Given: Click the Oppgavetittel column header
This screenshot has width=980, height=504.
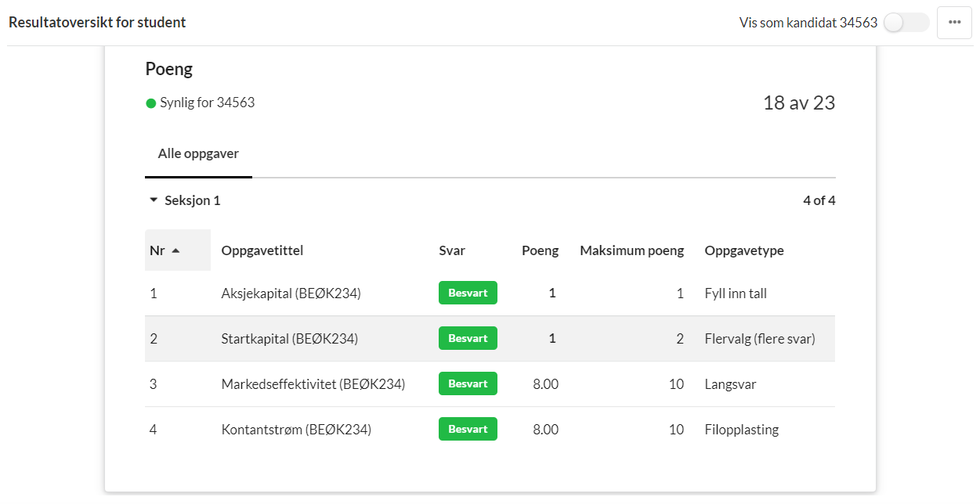Looking at the screenshot, I should [262, 250].
